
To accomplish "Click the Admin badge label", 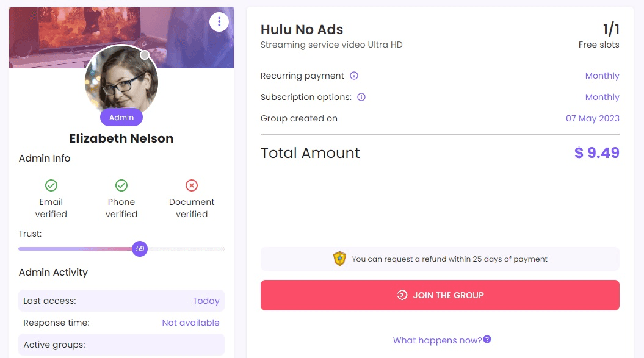I will pos(121,118).
